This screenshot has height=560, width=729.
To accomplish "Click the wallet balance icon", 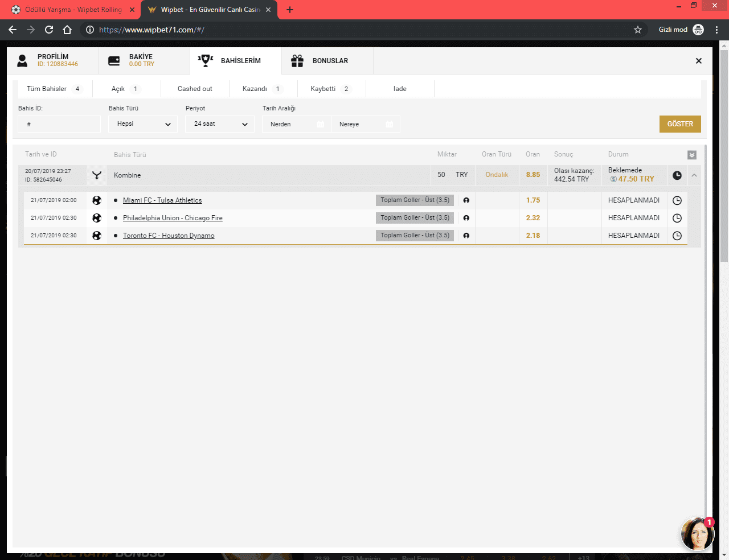I will point(114,61).
